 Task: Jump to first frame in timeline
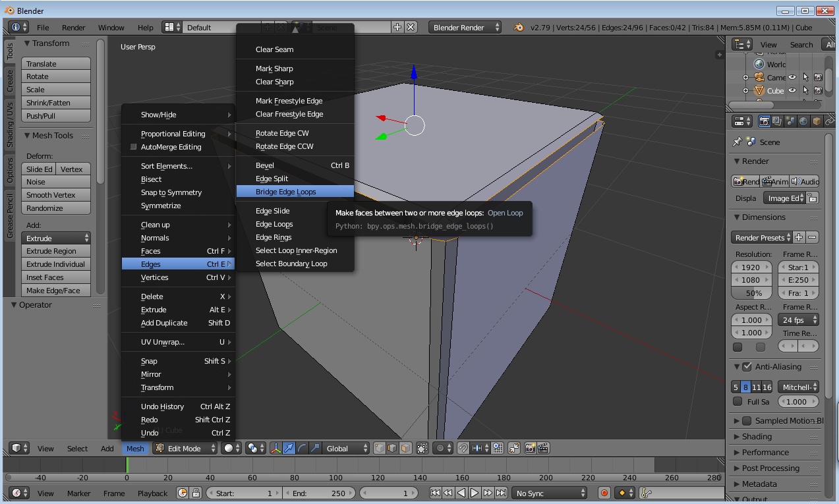tap(435, 493)
